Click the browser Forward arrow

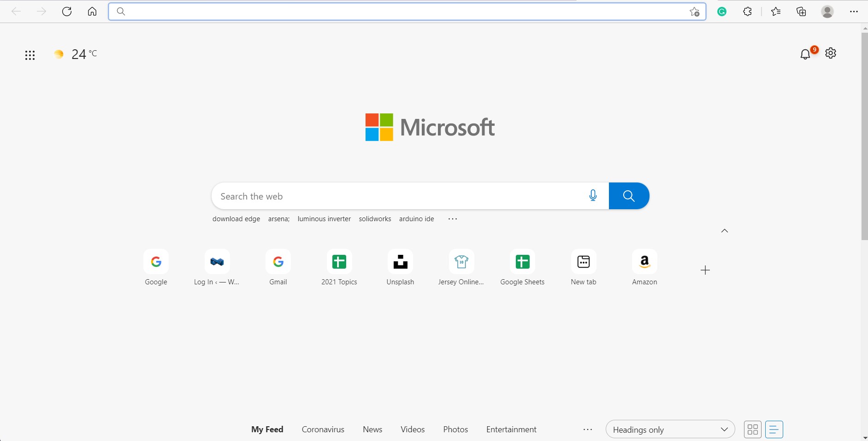tap(41, 12)
